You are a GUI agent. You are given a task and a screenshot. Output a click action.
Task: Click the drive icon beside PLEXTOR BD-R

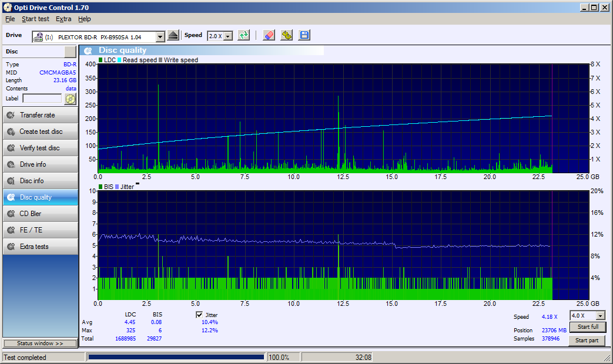[x=38, y=37]
